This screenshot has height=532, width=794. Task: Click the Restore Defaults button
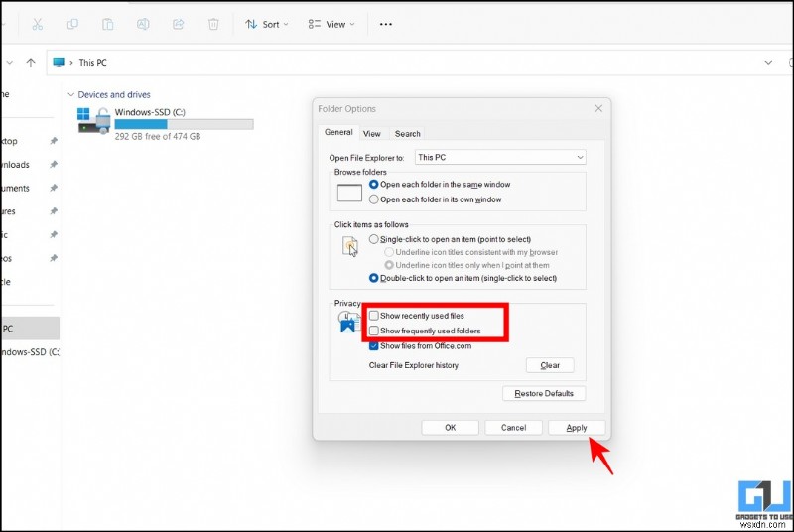[544, 393]
